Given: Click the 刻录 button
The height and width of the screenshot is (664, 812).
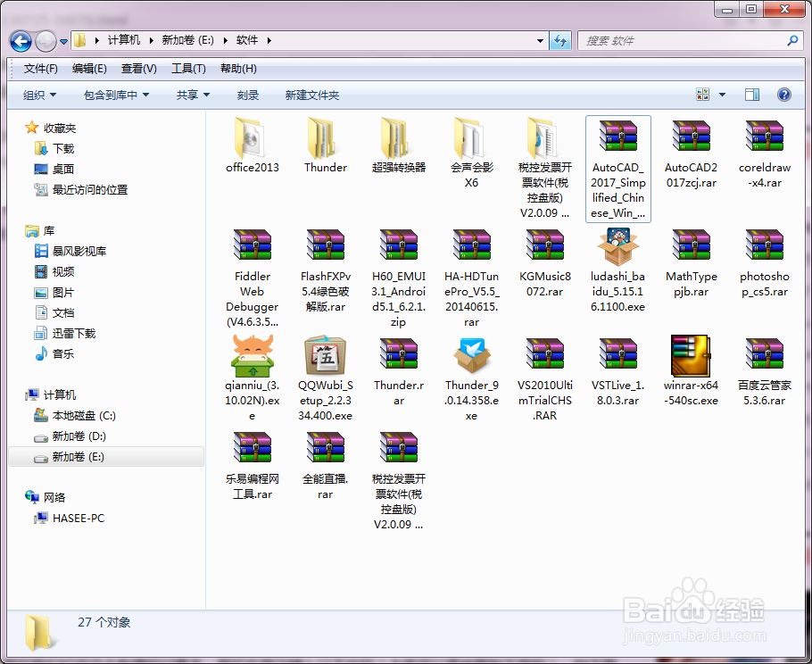Looking at the screenshot, I should point(247,95).
